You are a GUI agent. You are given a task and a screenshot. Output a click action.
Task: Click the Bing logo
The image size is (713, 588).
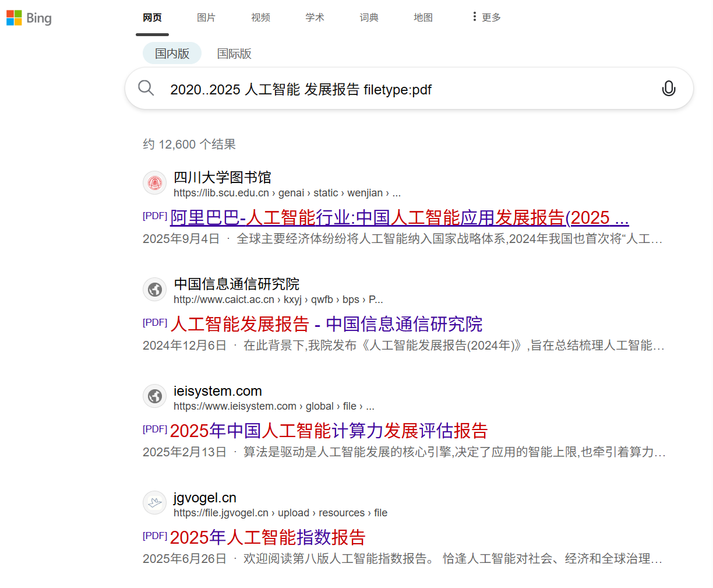coord(29,18)
